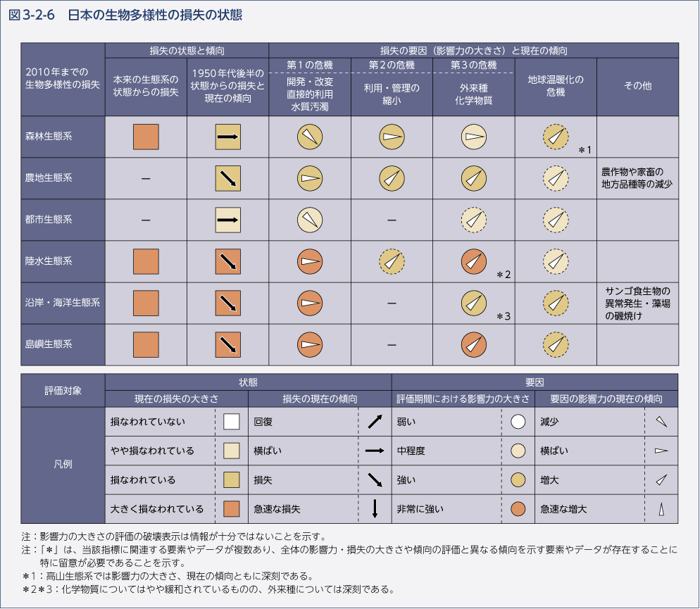The width and height of the screenshot is (700, 609).
Task: Click the 都市生態系 horizontal arrow icon
Action: click(228, 220)
